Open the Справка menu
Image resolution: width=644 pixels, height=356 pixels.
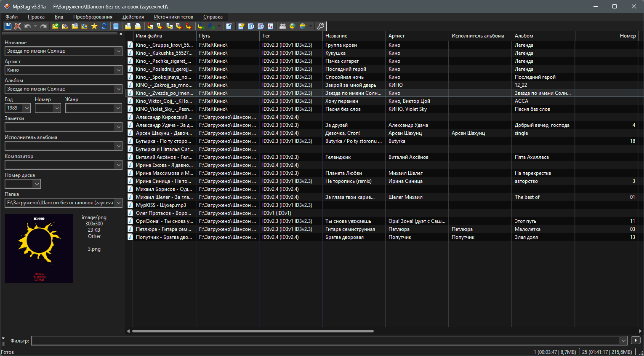[x=213, y=17]
